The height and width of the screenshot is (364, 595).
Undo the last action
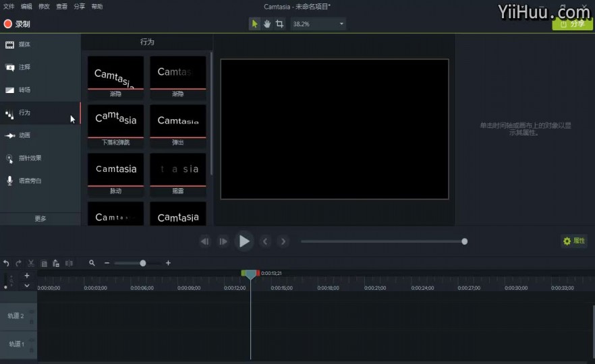click(x=7, y=263)
